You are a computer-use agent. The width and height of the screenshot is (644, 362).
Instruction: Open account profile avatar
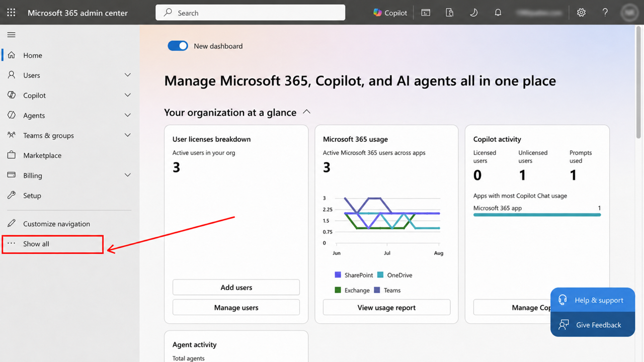click(x=629, y=13)
